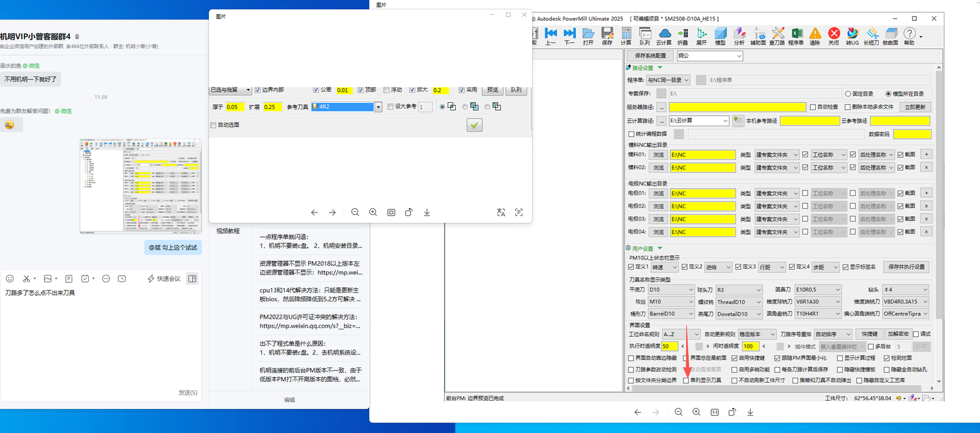Click the yellow 服务器路径 input field
Viewport: 980px width, 433px height.
737,107
